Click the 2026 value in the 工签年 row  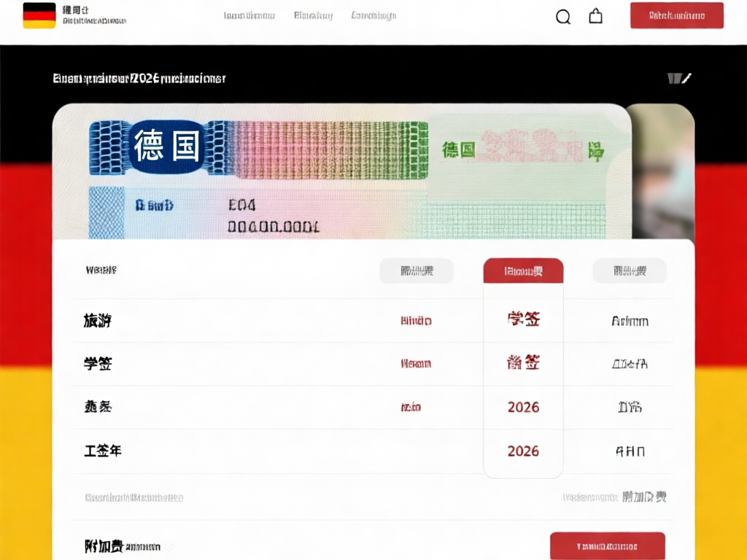click(523, 451)
